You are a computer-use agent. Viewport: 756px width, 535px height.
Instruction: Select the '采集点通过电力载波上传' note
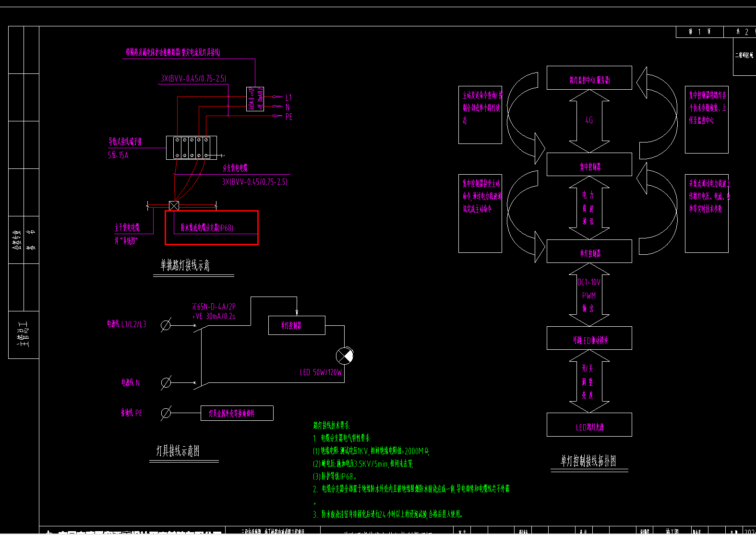tap(707, 214)
